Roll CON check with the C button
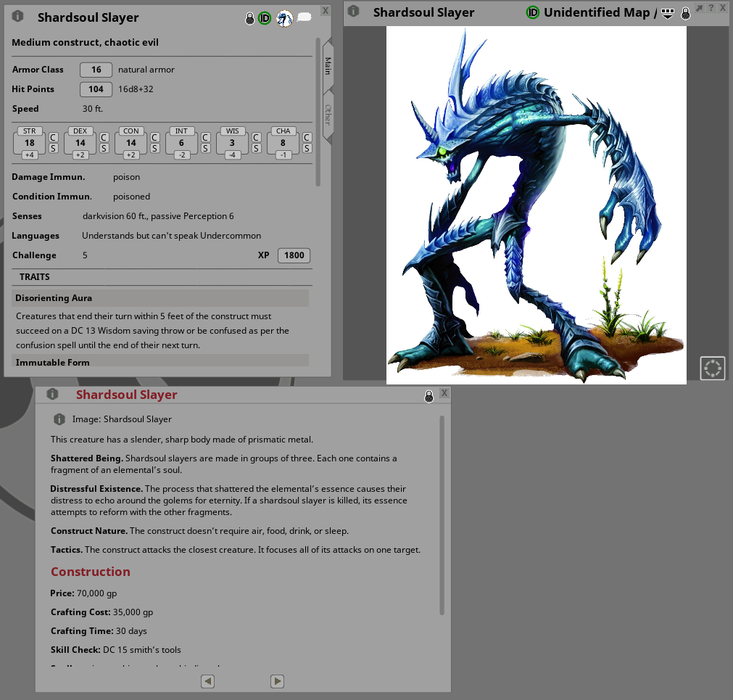This screenshot has width=733, height=700. (x=154, y=138)
